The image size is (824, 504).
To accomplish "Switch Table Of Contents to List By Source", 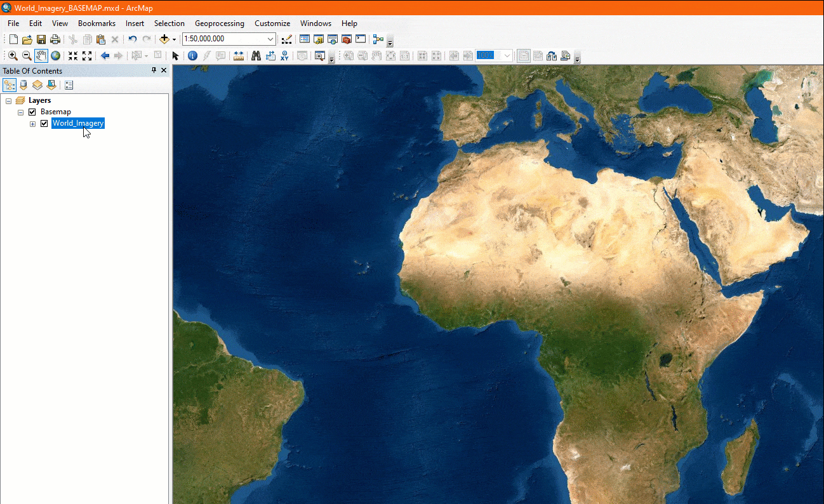I will pyautogui.click(x=23, y=84).
